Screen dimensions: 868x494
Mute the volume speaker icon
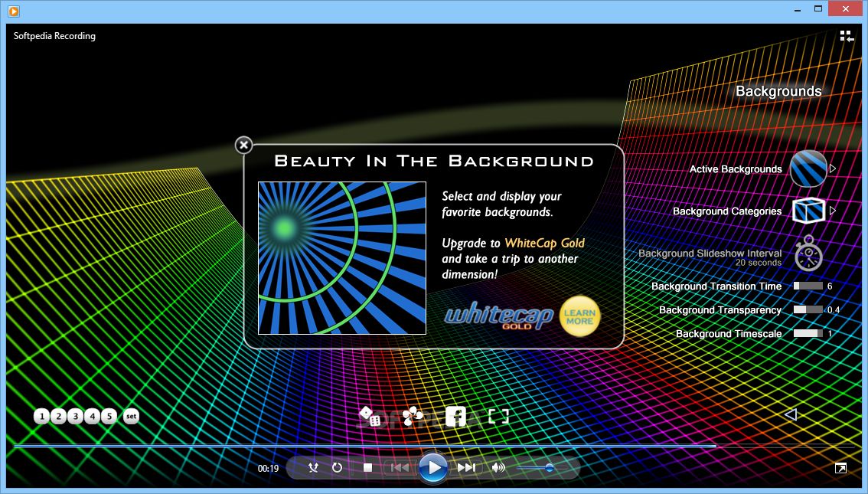pos(498,468)
